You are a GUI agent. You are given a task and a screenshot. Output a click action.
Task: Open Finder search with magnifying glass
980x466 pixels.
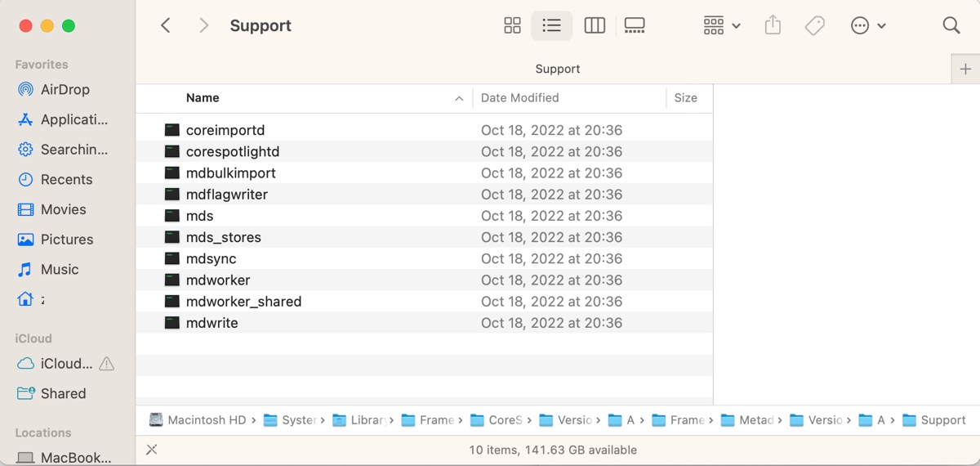pos(951,25)
